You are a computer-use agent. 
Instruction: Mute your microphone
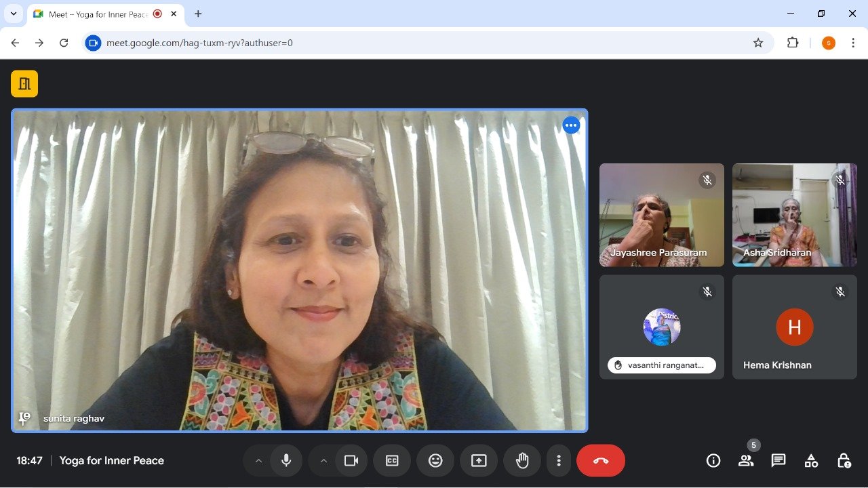(x=286, y=460)
